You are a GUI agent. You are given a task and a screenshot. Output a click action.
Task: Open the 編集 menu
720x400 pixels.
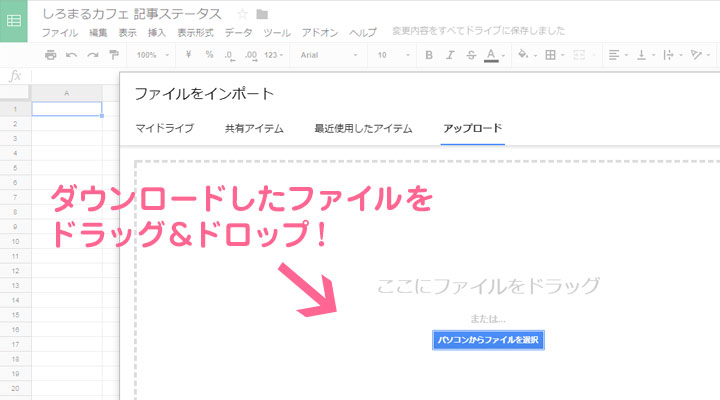click(x=98, y=33)
